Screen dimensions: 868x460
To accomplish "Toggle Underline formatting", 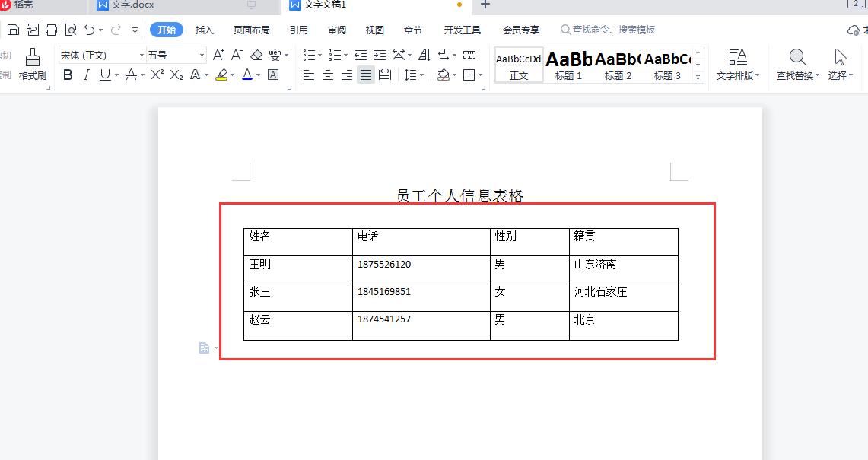I will pos(105,75).
